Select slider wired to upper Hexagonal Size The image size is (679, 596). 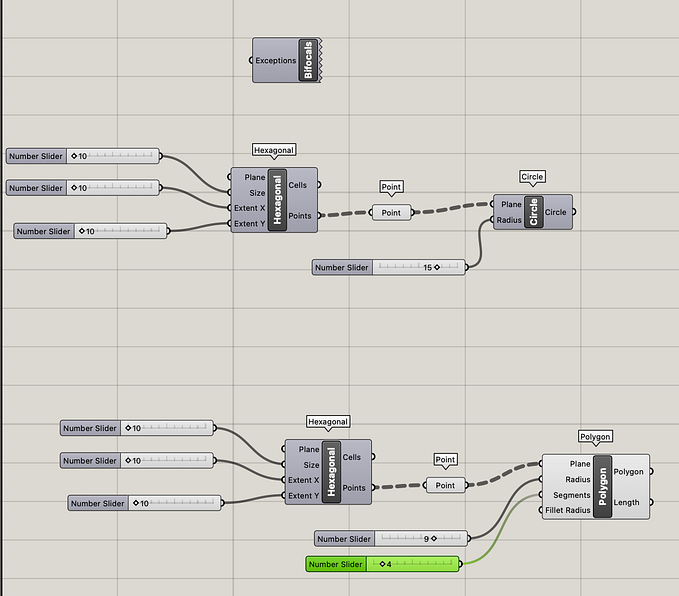[x=83, y=156]
